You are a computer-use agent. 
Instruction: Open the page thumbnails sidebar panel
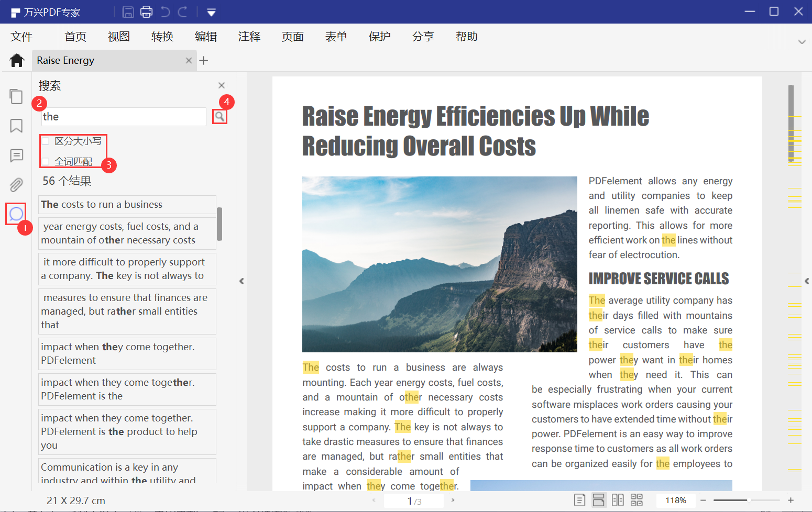pos(16,96)
